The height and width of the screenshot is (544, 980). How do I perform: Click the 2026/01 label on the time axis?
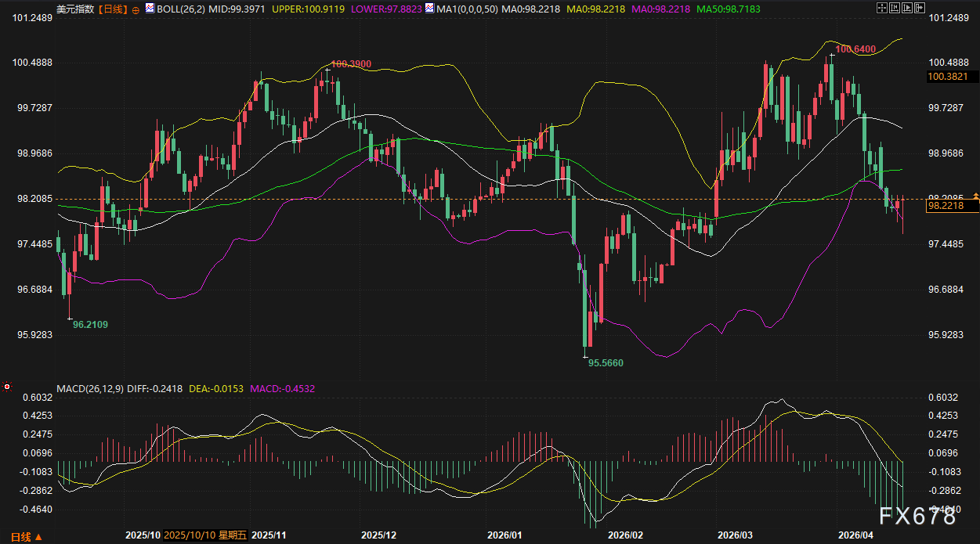pos(503,535)
